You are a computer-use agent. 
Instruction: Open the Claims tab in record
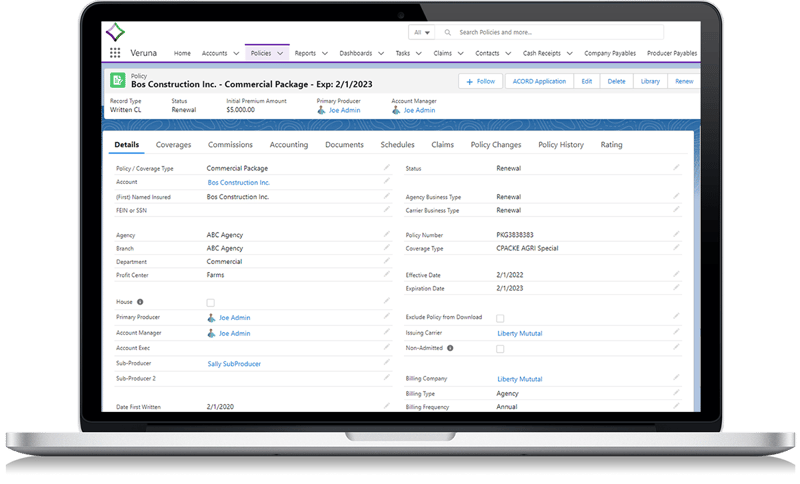coord(442,145)
